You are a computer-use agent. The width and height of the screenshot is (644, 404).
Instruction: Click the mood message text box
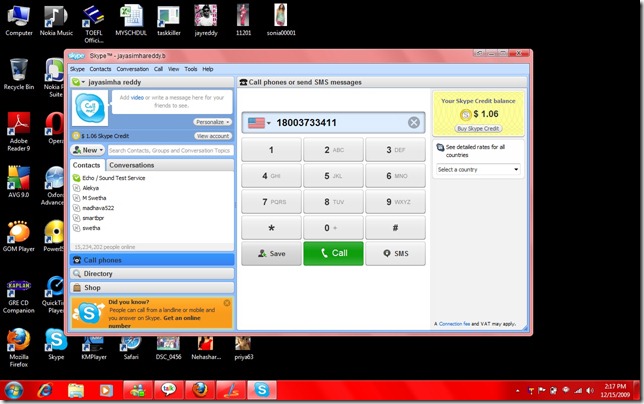pyautogui.click(x=172, y=102)
